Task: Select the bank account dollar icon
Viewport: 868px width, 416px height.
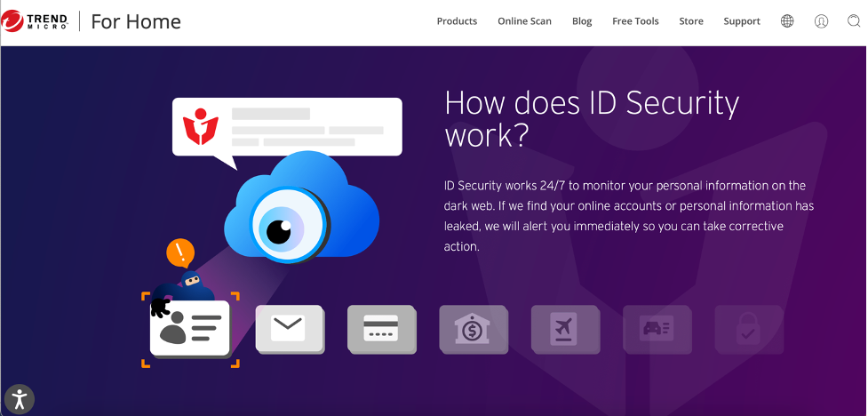Action: click(x=474, y=329)
